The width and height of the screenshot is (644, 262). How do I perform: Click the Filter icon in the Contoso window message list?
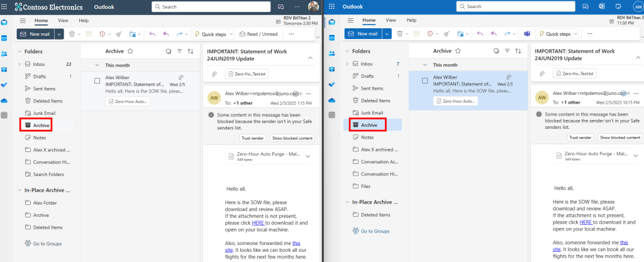tap(179, 52)
